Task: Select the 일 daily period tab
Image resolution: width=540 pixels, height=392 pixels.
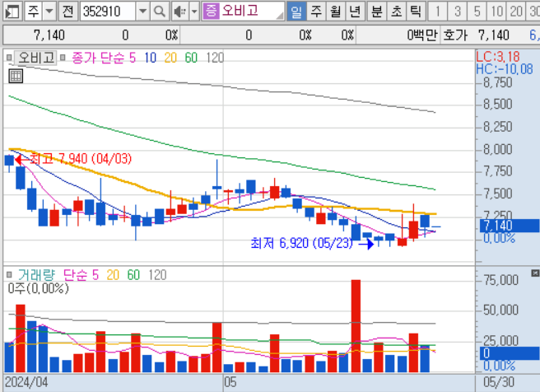Action: (296, 12)
